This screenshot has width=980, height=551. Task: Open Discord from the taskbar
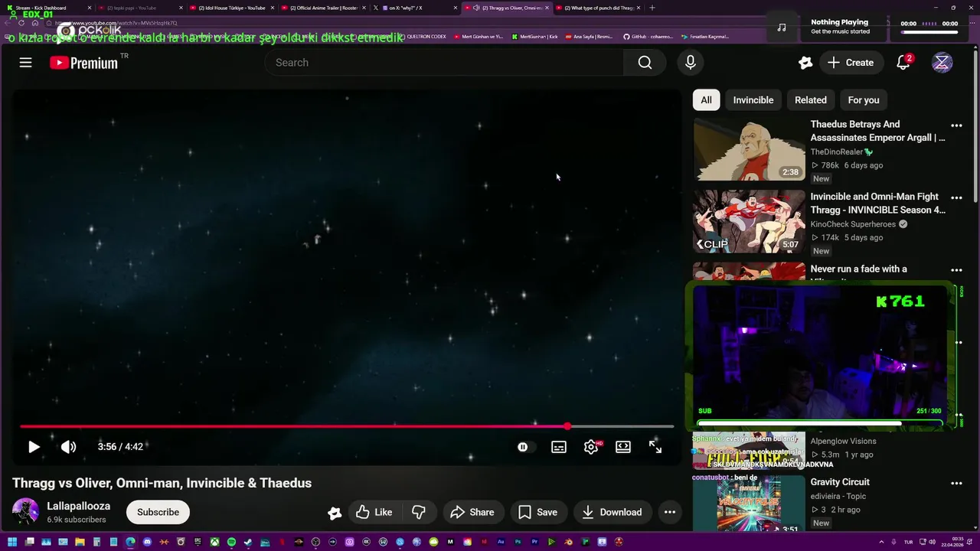click(x=147, y=542)
